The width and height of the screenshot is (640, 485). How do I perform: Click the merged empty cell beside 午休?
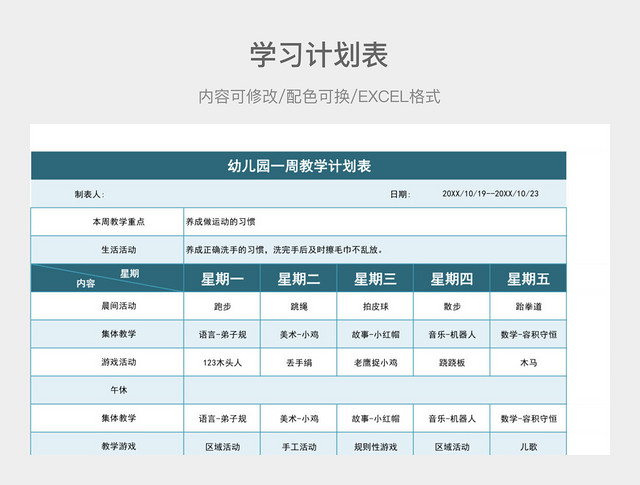375,390
